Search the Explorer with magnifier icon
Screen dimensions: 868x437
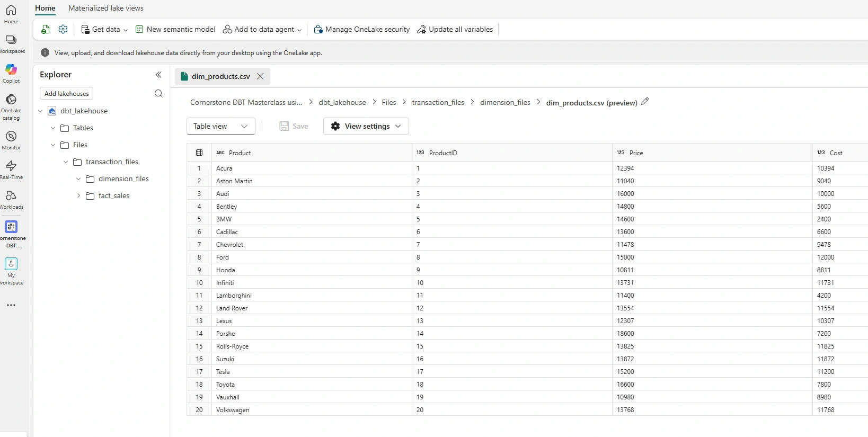tap(158, 94)
